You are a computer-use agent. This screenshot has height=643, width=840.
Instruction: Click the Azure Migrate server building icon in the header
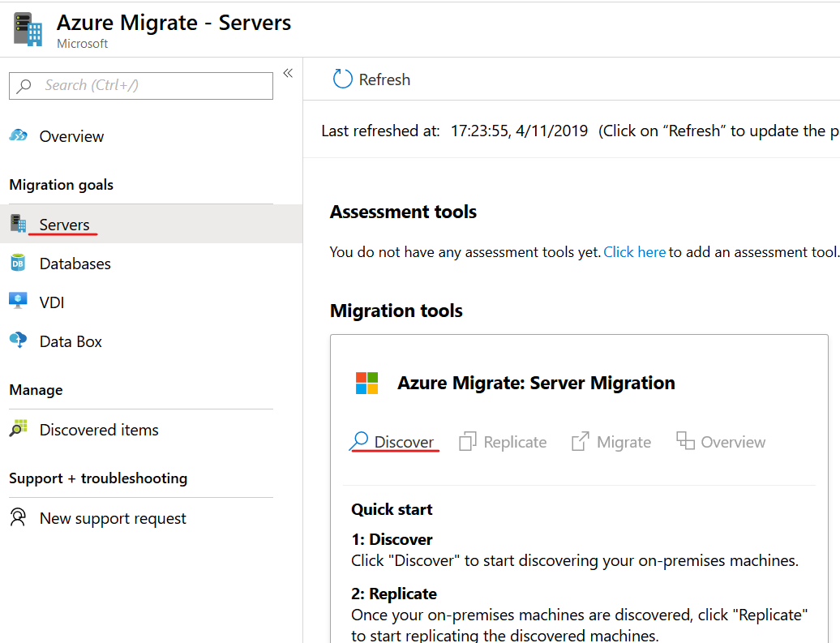click(x=28, y=29)
